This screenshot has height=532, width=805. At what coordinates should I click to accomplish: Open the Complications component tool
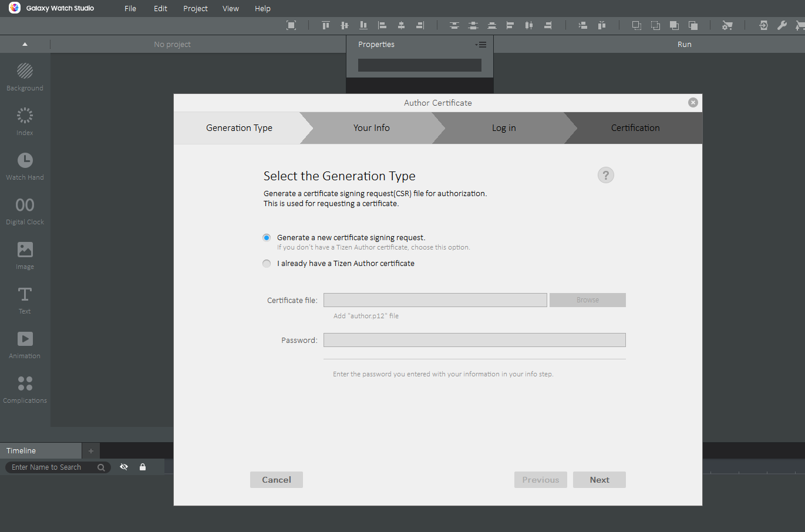coord(25,389)
